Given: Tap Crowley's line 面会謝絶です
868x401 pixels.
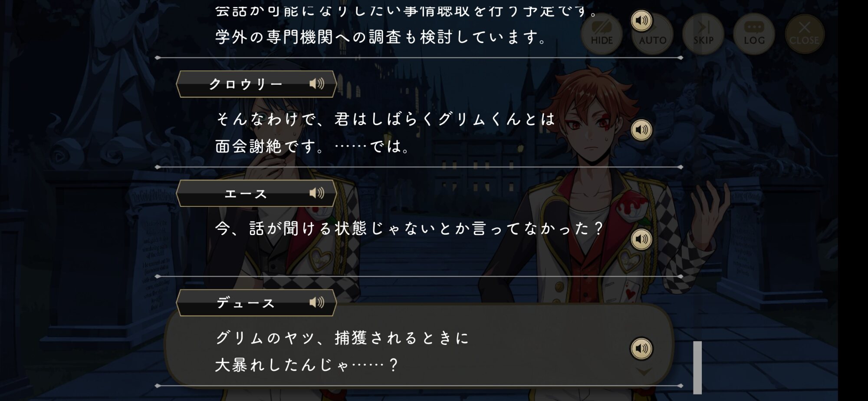Looking at the screenshot, I should coord(265,146).
